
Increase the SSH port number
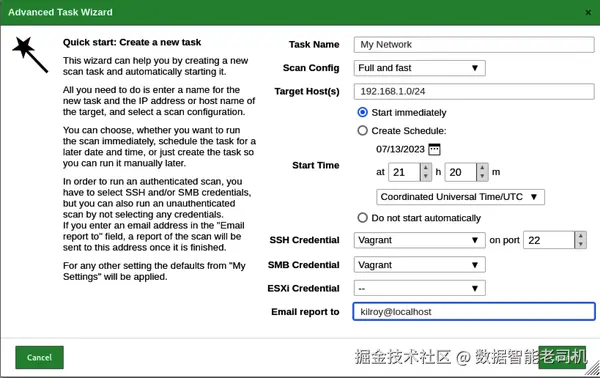click(x=580, y=236)
